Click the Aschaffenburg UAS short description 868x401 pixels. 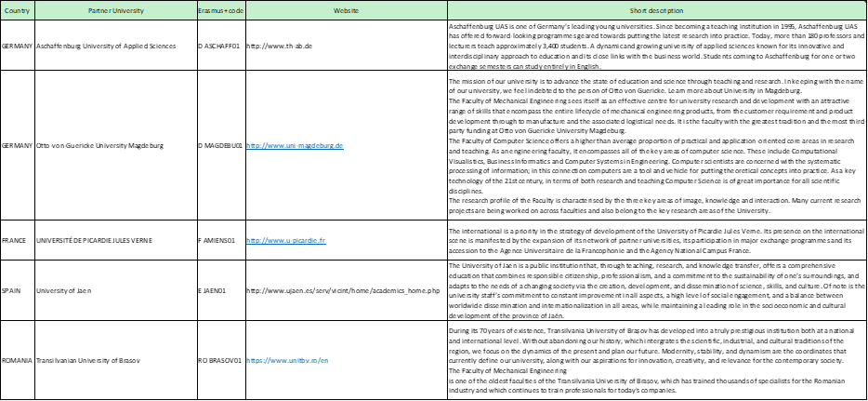coord(656,46)
